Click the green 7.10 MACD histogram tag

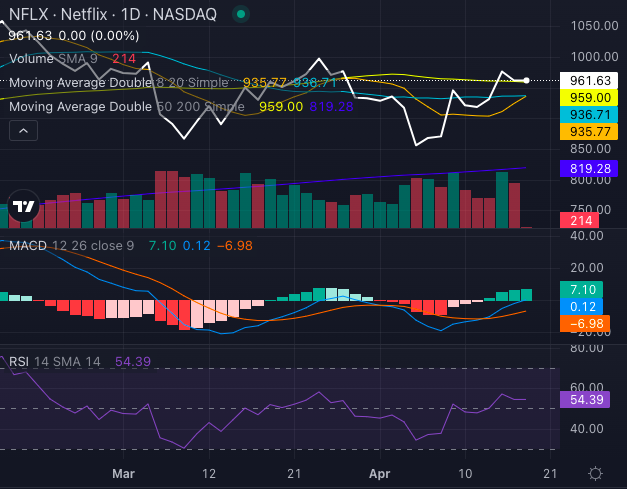[x=581, y=289]
